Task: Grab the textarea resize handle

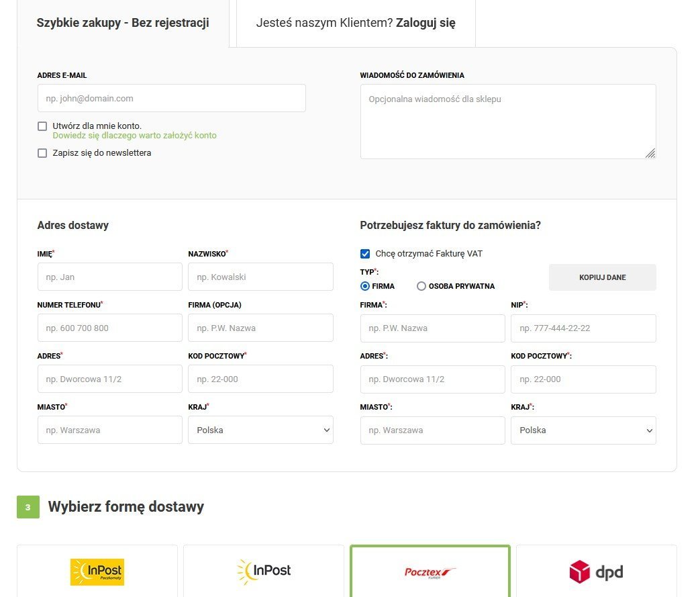Action: [650, 154]
